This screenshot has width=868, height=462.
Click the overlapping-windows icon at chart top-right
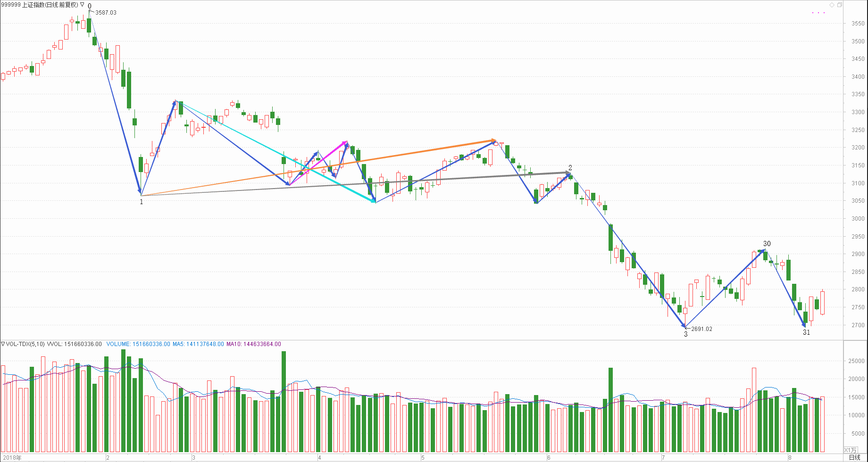tap(839, 5)
